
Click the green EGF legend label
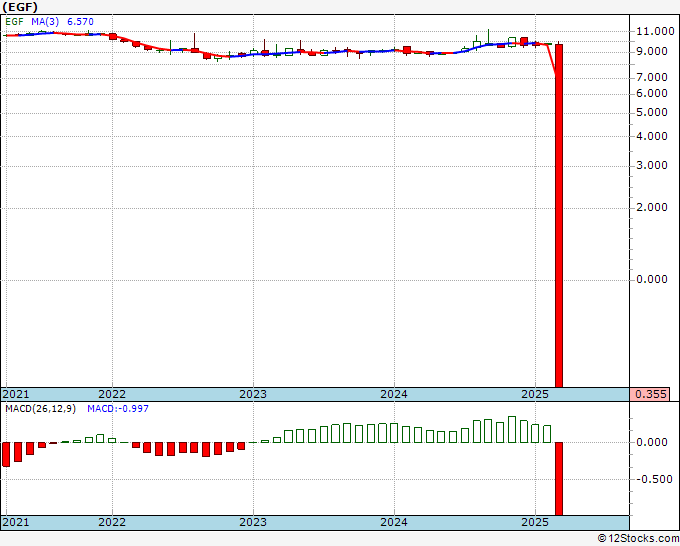tap(14, 22)
